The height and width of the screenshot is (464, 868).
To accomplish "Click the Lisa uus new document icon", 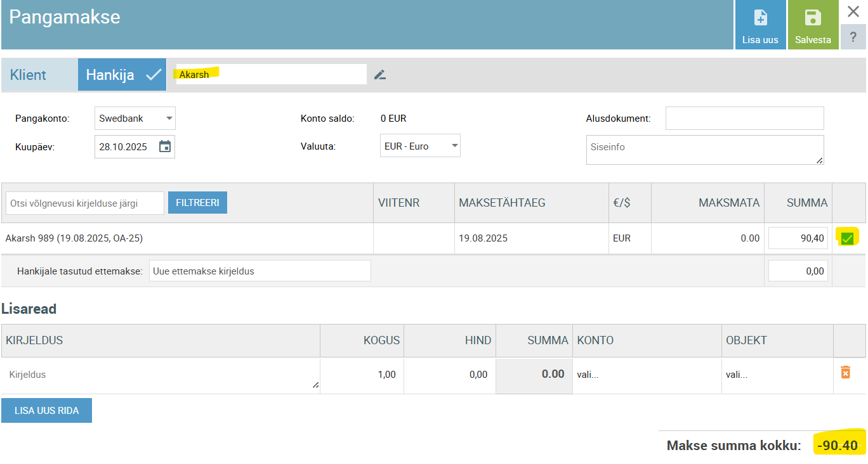I will [760, 18].
